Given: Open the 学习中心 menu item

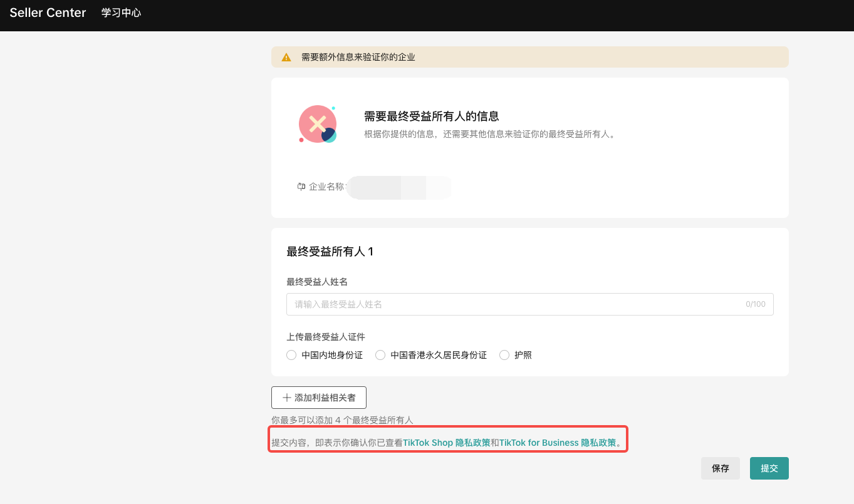Looking at the screenshot, I should [121, 13].
